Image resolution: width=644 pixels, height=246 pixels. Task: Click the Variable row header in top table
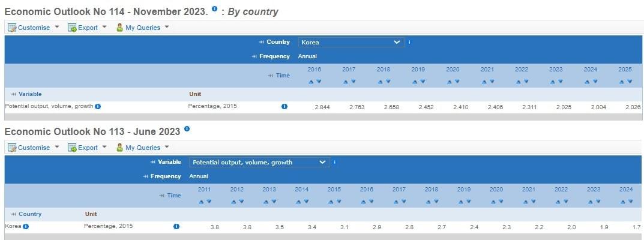pos(29,94)
